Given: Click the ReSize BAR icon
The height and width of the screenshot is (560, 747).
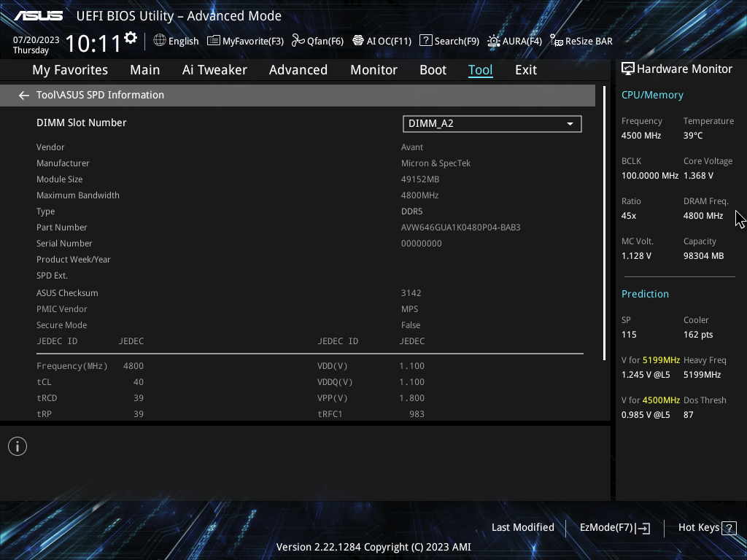Looking at the screenshot, I should (557, 41).
